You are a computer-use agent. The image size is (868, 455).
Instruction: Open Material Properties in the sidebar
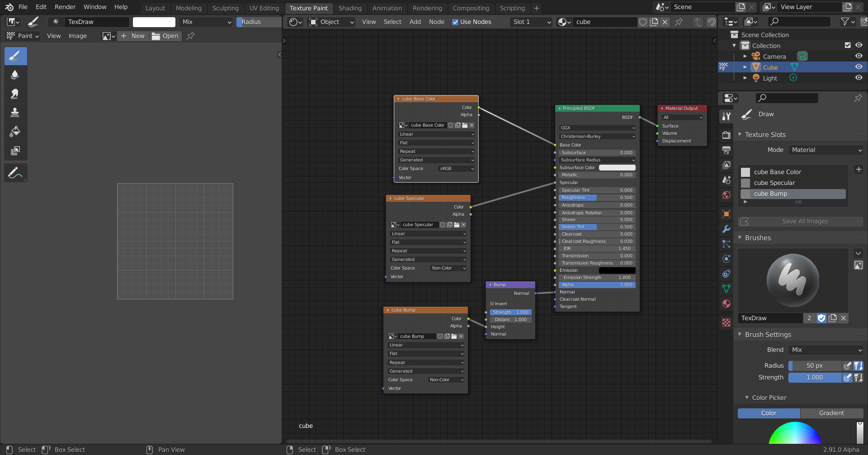(x=726, y=303)
